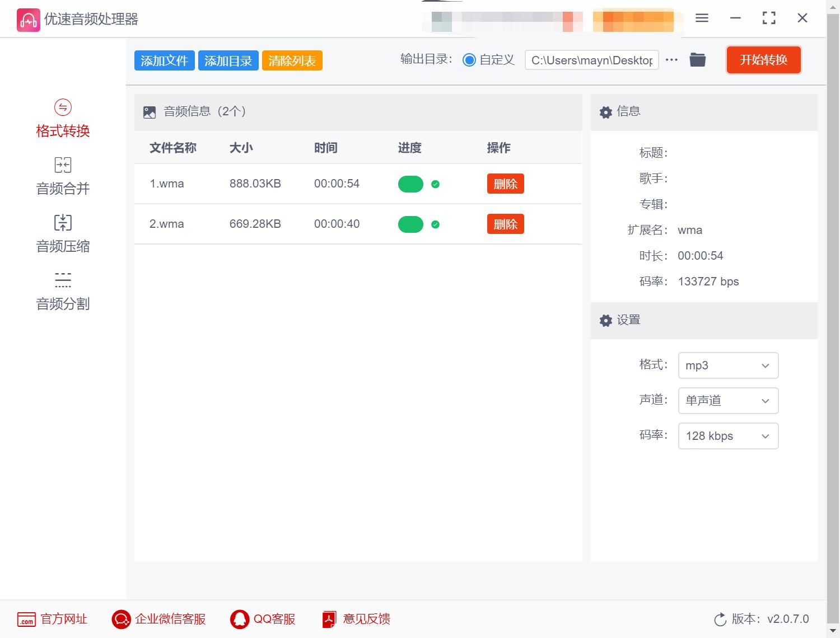The image size is (840, 638).
Task: Open the 音频合并 merge tool icon
Action: coord(62,165)
